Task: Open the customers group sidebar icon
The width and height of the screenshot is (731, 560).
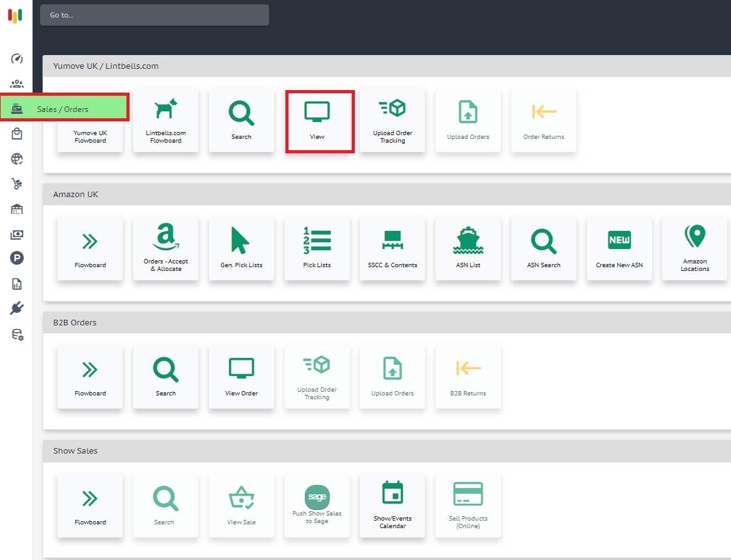Action: point(17,84)
